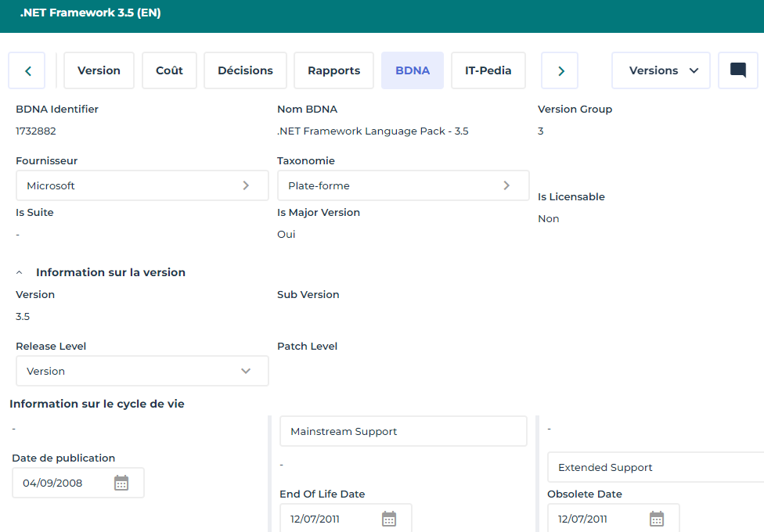Open calendar picker for End Of Life Date
Viewport: 764px width, 532px height.
[389, 519]
